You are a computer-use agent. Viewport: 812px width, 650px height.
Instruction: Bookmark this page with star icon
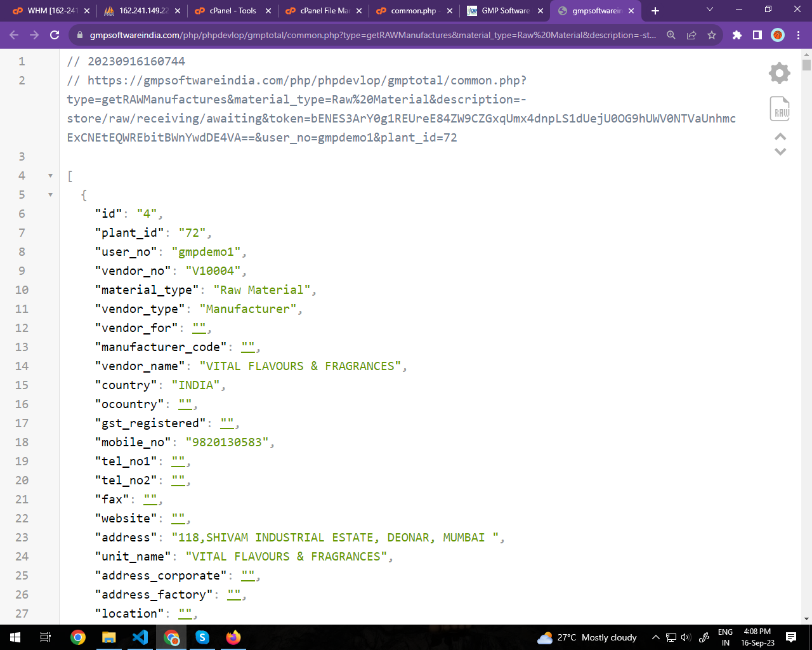[x=712, y=35]
